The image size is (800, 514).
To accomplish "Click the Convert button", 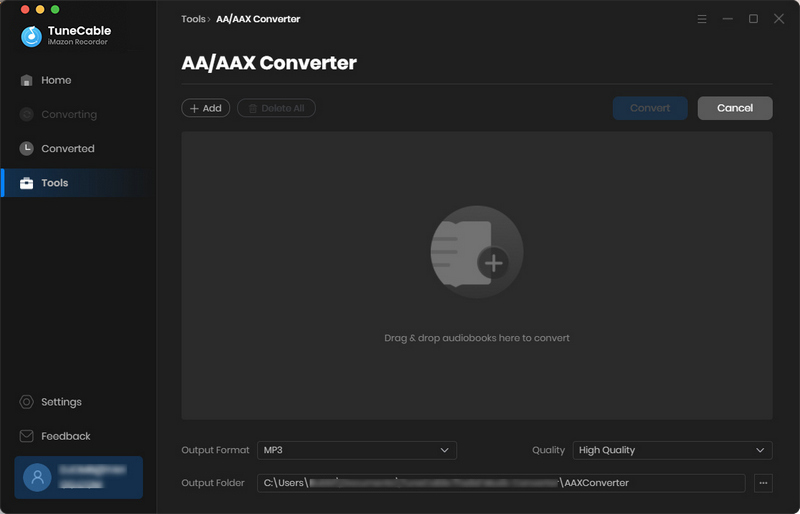I will click(x=650, y=108).
